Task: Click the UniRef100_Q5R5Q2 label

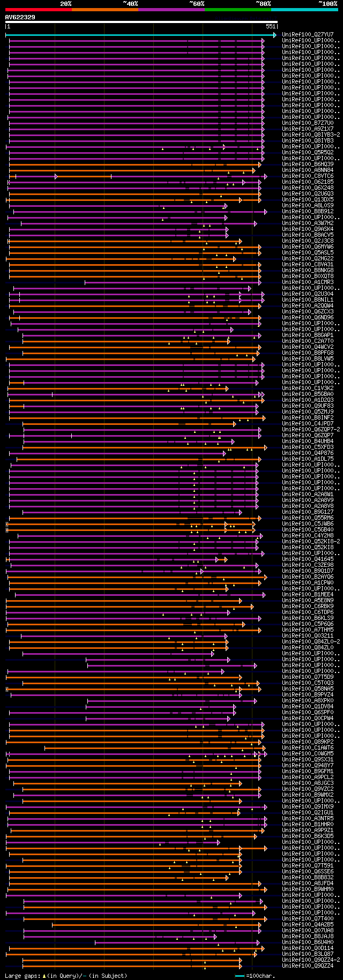Action: click(308, 152)
